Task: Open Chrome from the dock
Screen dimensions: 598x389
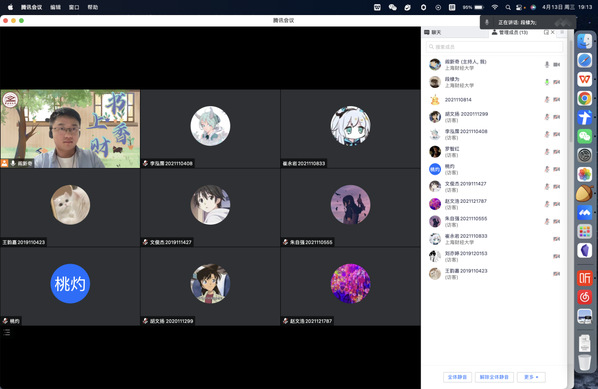Action: [584, 98]
